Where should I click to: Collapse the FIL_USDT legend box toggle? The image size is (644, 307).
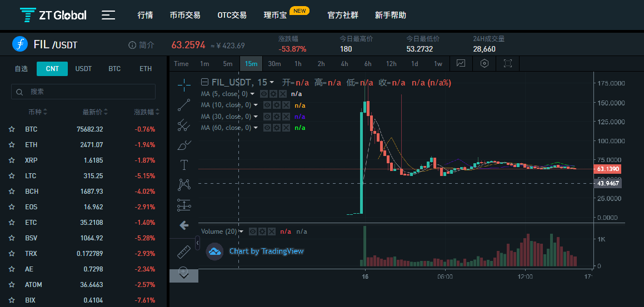pos(205,82)
